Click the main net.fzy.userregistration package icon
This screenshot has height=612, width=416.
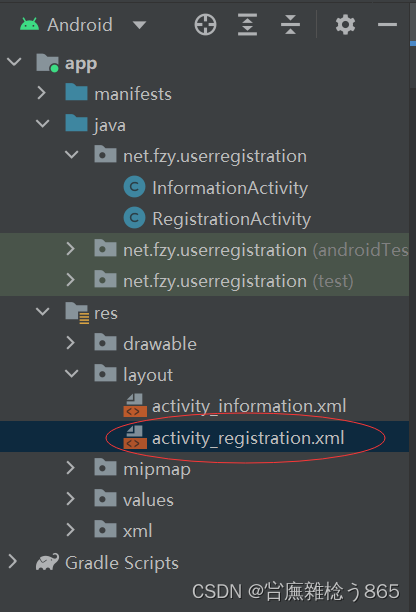(x=105, y=154)
